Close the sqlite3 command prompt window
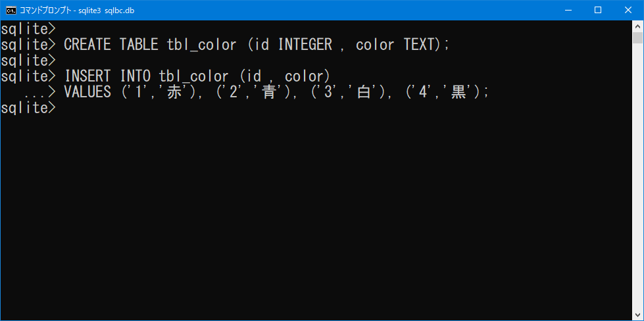Viewport: 644px width, 321px height. point(628,11)
